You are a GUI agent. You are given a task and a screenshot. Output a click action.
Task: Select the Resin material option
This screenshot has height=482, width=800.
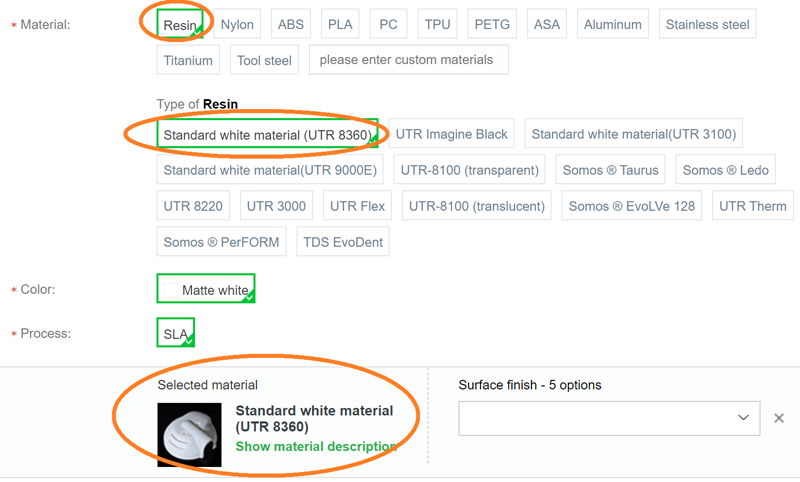(x=181, y=24)
